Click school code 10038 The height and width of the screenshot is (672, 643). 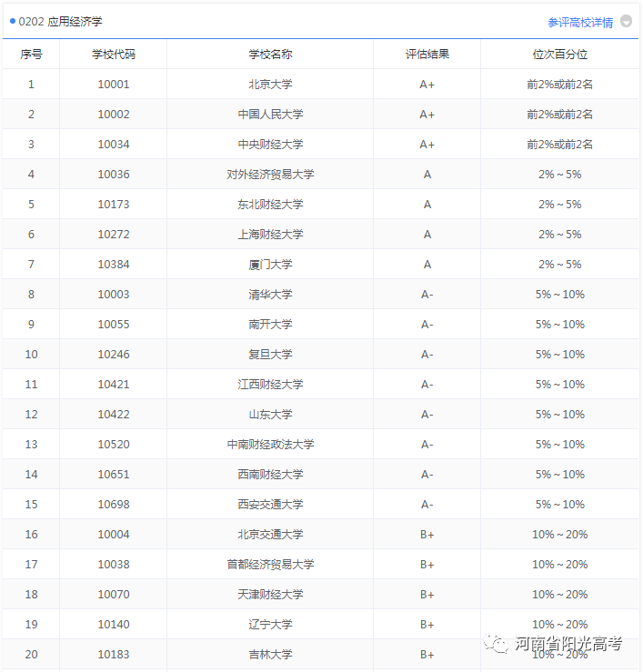coord(114,565)
